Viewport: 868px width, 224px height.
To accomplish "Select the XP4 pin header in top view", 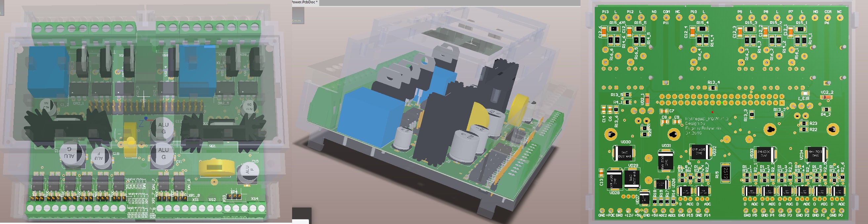I will (x=234, y=197).
